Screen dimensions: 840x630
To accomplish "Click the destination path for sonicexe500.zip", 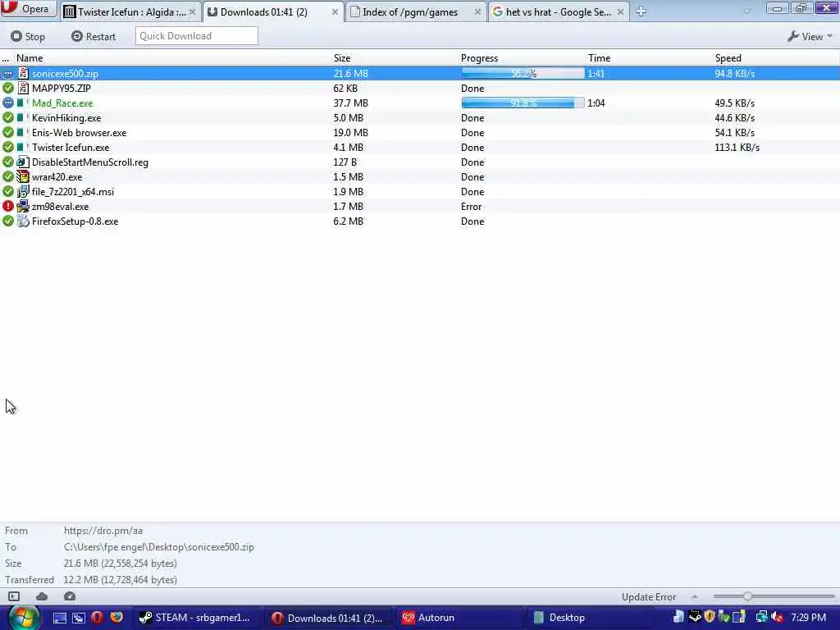I will coord(159,547).
